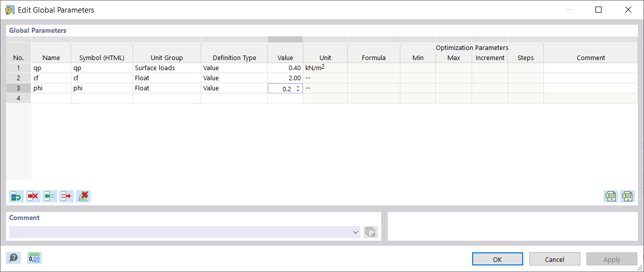Increase the phi value with the up stepper
Viewport: 644px width, 272px height.
click(x=298, y=86)
